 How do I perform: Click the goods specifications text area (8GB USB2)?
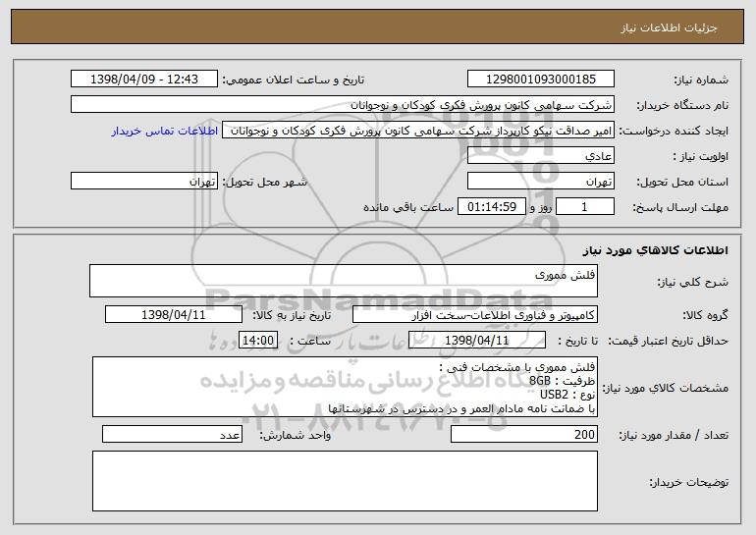pyautogui.click(x=345, y=387)
